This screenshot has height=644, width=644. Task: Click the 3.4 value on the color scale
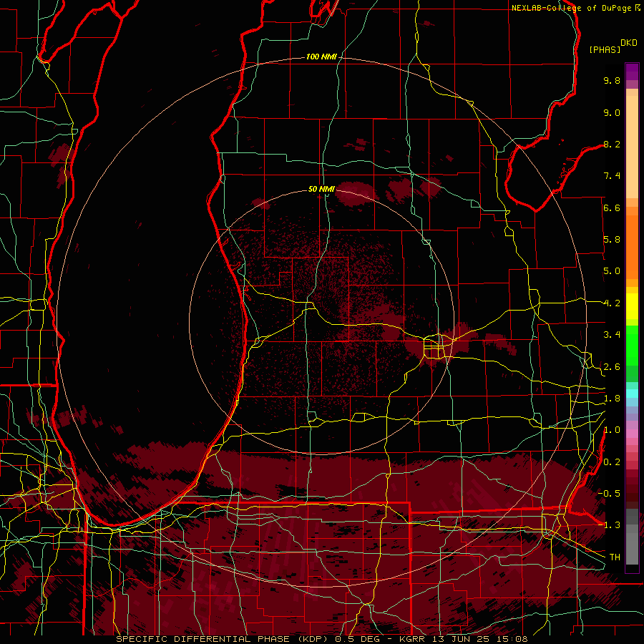612,335
